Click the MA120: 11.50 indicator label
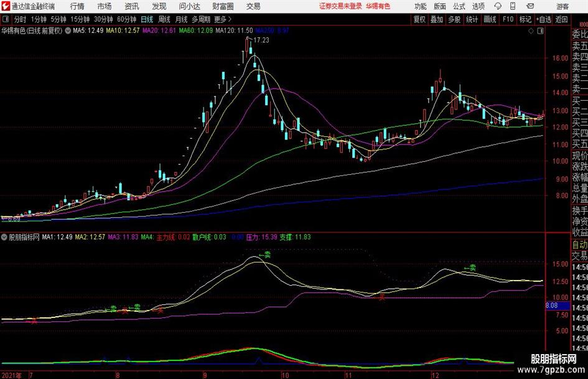 [x=235, y=30]
